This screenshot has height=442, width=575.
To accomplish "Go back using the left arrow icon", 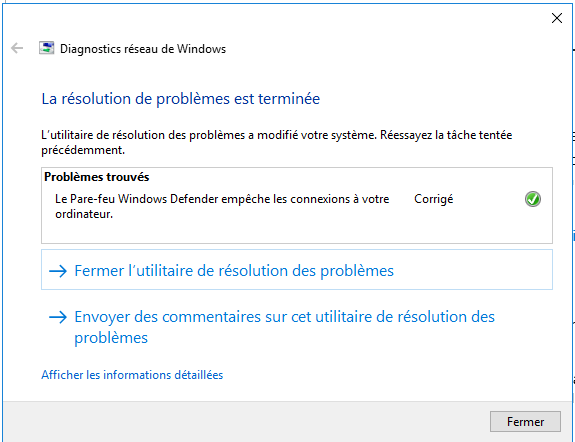I will pos(17,48).
